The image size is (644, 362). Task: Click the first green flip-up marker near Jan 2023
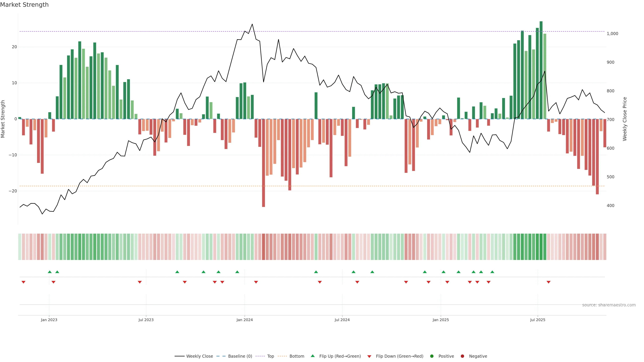pos(50,272)
